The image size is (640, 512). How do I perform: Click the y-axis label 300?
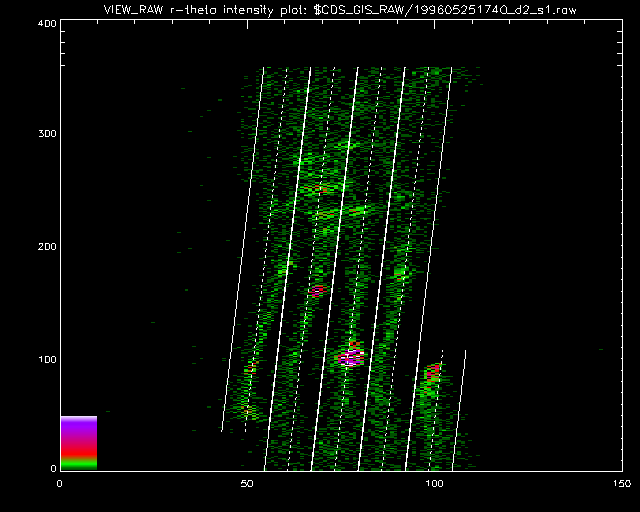(x=47, y=134)
